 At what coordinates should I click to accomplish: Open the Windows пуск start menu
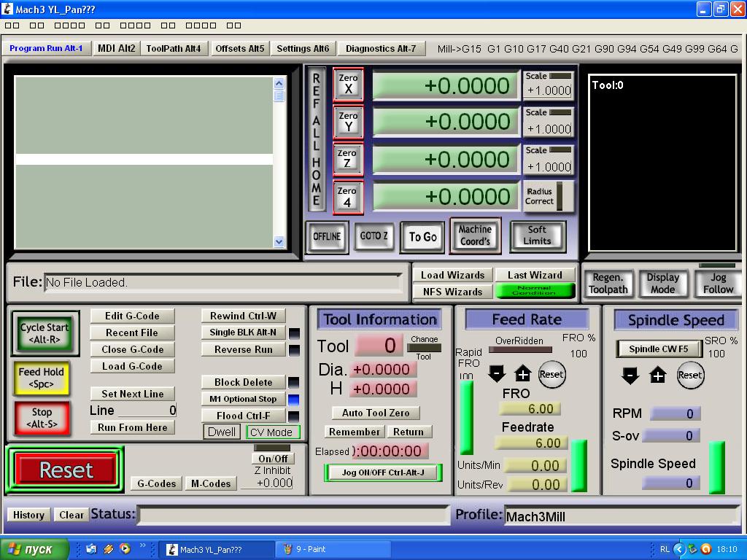click(x=34, y=549)
